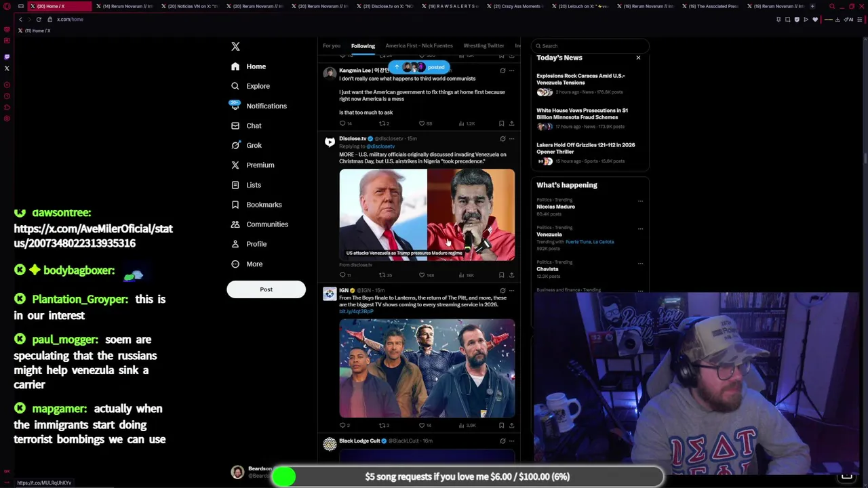Select the Following timeline tab
The width and height of the screenshot is (868, 488).
(363, 46)
